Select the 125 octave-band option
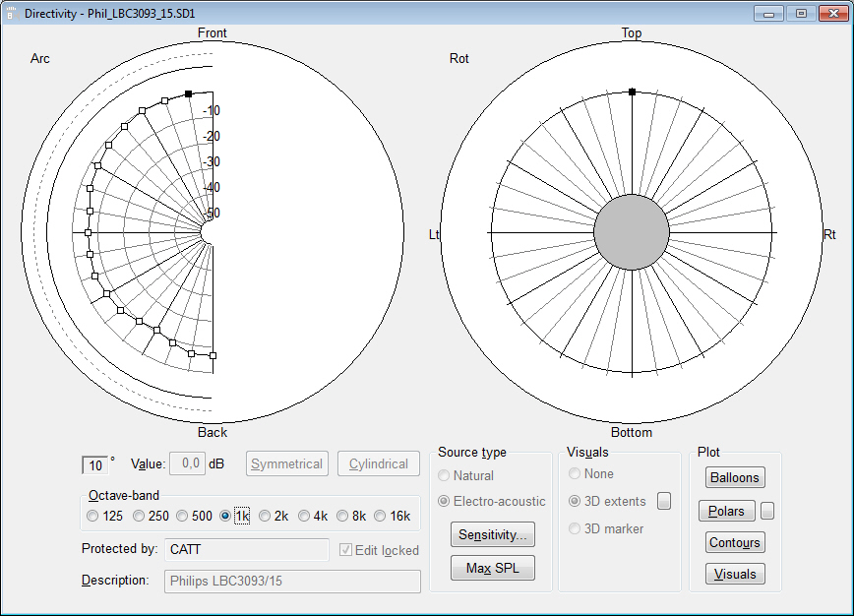Screen dimensions: 854x616 point(93,516)
